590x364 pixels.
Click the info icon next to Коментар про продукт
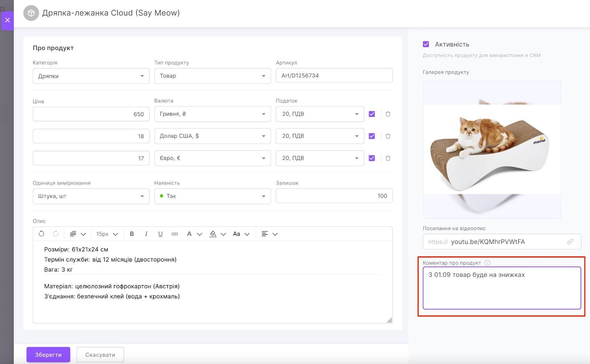(487, 263)
